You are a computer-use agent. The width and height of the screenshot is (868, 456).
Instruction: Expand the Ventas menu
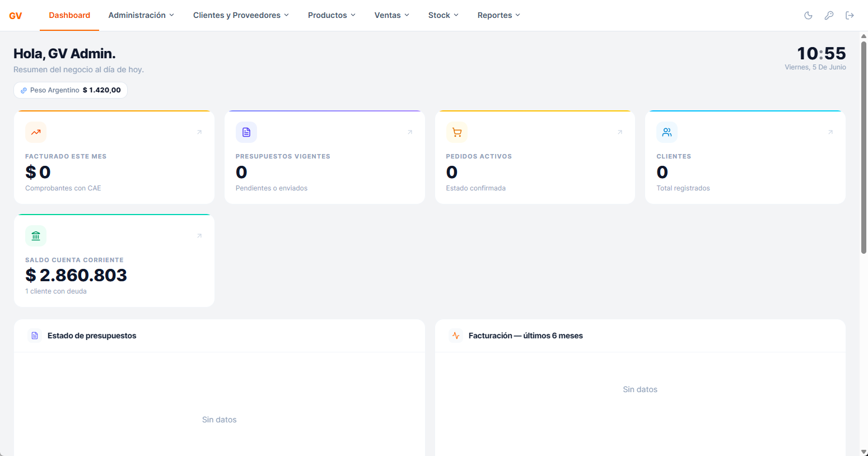tap(392, 15)
